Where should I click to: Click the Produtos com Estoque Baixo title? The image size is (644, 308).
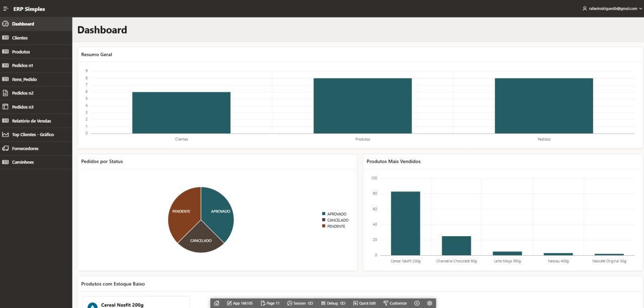click(113, 284)
